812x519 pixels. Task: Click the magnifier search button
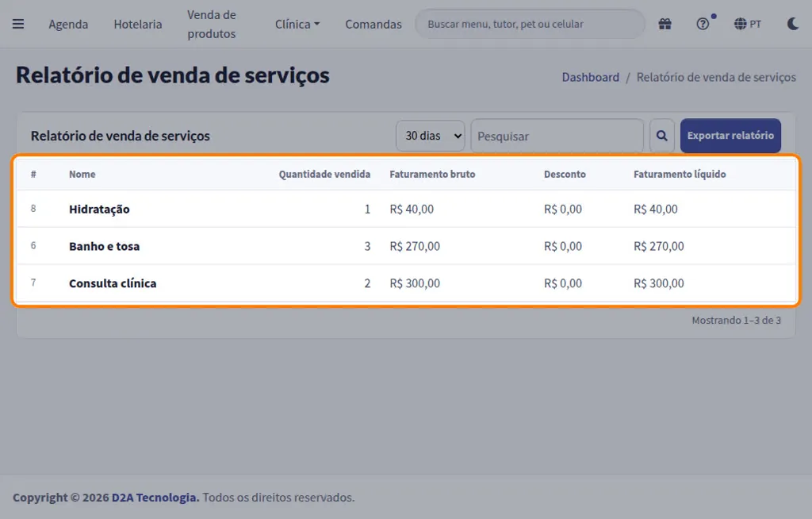[x=662, y=136]
